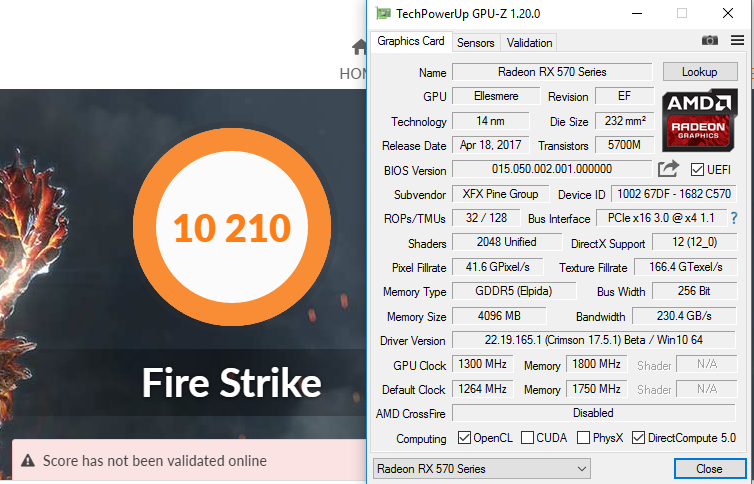Image resolution: width=754 pixels, height=484 pixels.
Task: Click the GPU-Z screenshot camera icon
Action: (x=709, y=40)
